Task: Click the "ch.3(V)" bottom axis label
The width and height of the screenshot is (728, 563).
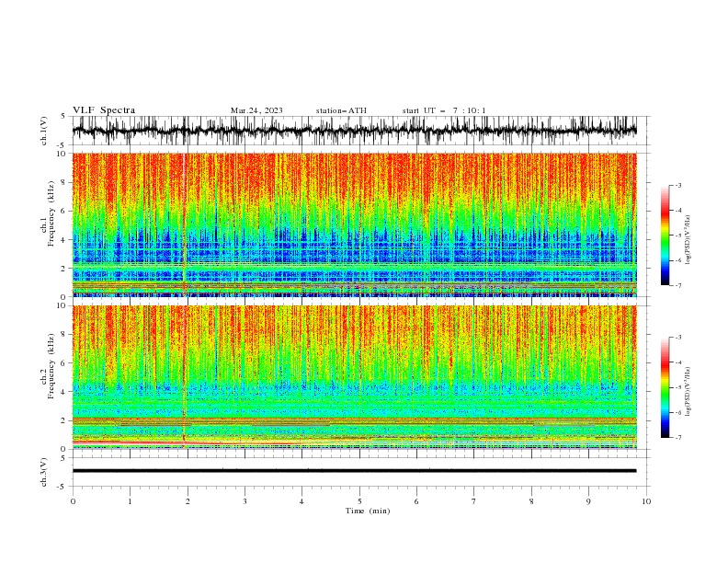Action: point(44,472)
